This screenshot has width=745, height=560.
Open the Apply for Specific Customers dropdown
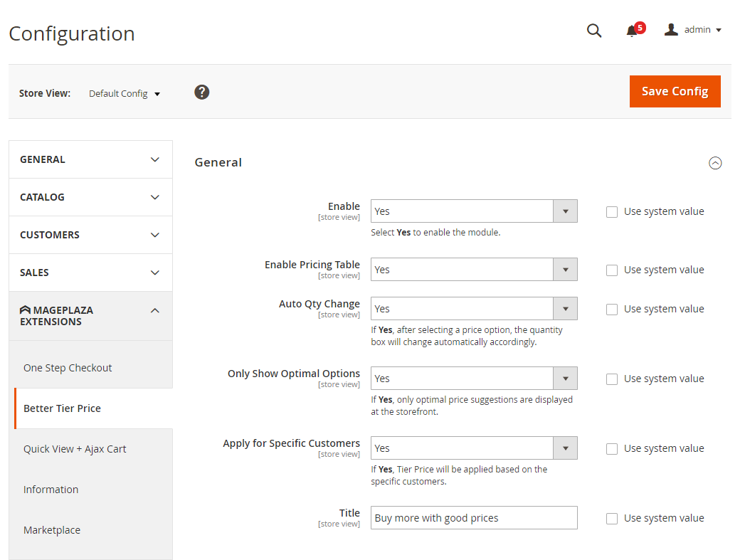pyautogui.click(x=473, y=448)
